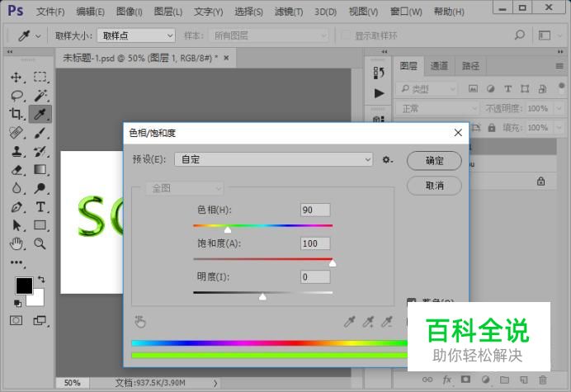Viewport: 571px width, 392px height.
Task: Open the Actions panel play icon
Action: point(379,93)
